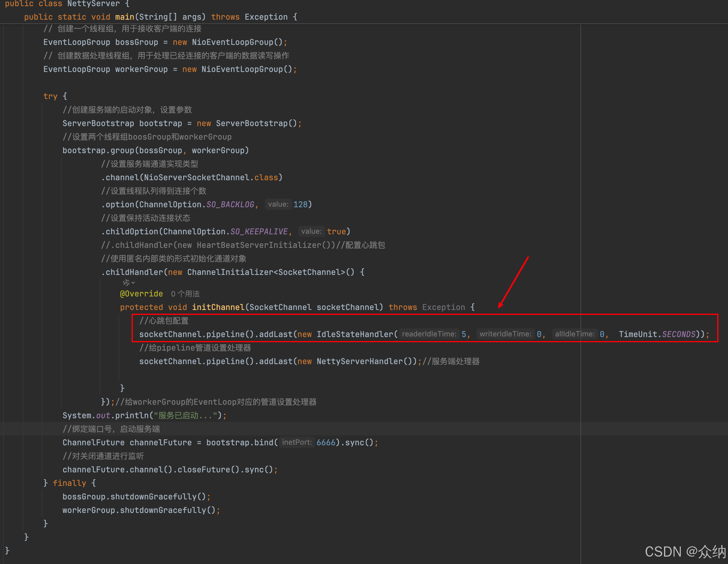
Task: Click the value hint before 128
Action: point(278,204)
